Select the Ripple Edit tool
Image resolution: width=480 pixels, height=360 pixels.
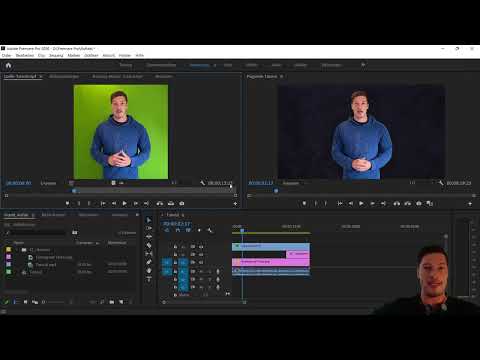point(149,237)
